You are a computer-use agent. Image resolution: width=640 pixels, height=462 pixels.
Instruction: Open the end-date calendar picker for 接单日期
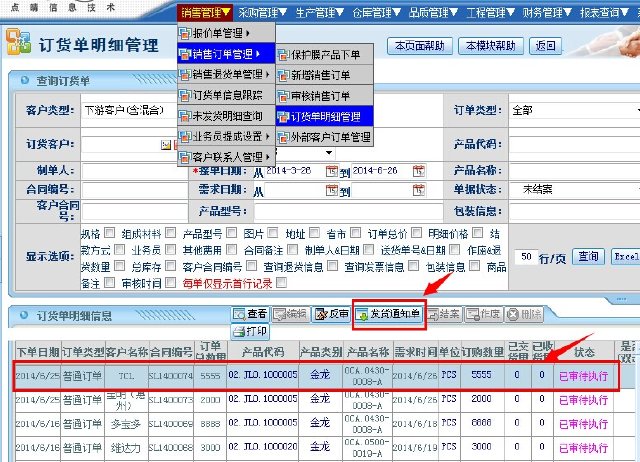(x=418, y=170)
